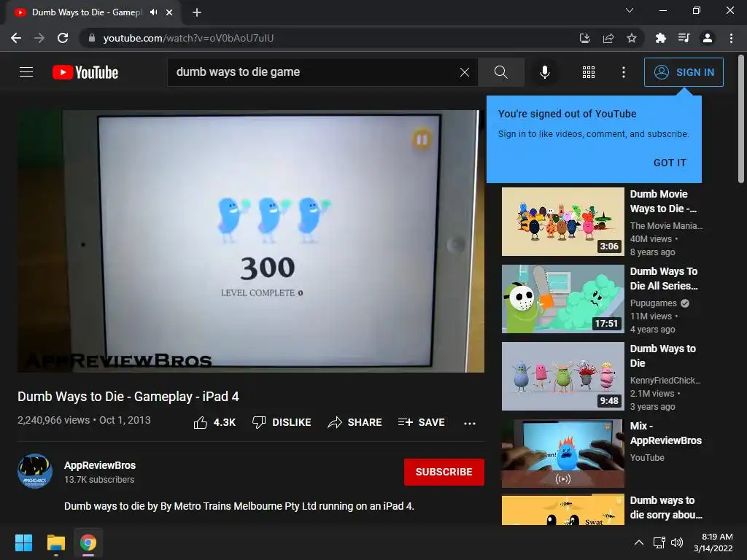Open tab search chevron dropdown
Viewport: 747px width, 560px height.
pyautogui.click(x=630, y=10)
